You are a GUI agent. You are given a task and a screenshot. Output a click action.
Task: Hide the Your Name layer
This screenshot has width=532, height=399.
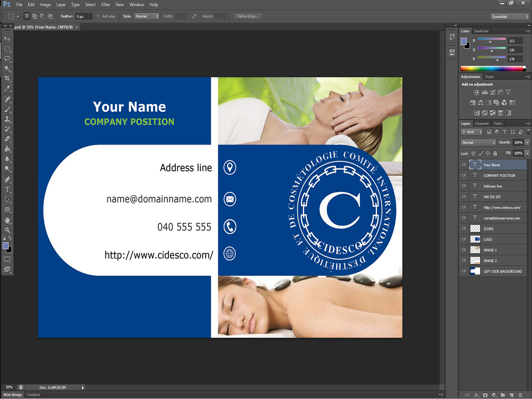464,164
